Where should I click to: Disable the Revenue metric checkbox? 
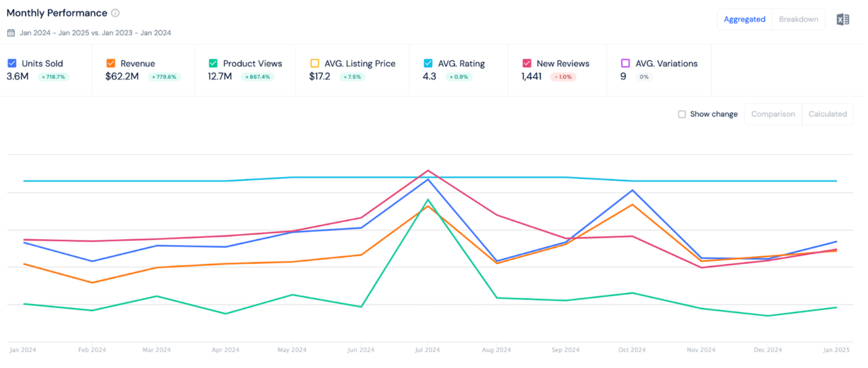click(x=111, y=63)
